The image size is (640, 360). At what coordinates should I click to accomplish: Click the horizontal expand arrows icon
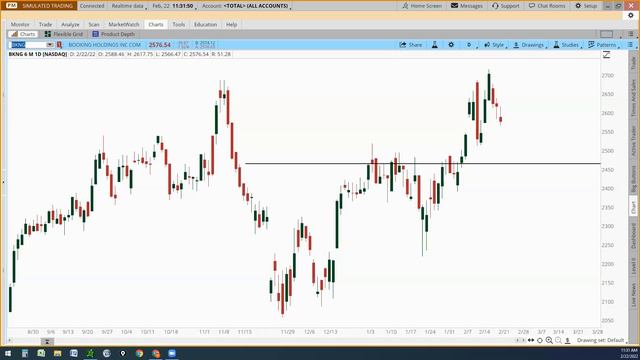(x=531, y=340)
